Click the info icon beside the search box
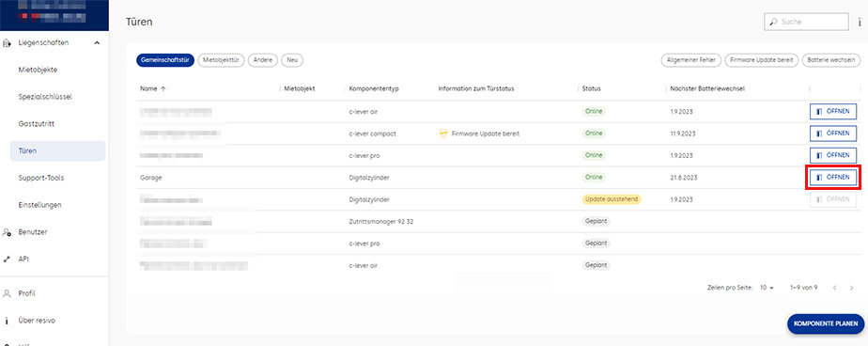Viewport: 868px width, 346px height. 860,23
